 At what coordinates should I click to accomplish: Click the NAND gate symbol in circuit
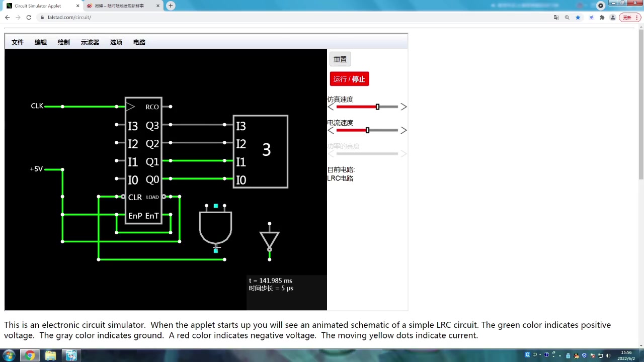point(215,227)
